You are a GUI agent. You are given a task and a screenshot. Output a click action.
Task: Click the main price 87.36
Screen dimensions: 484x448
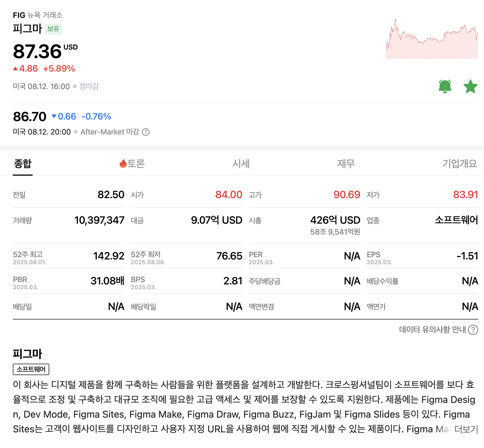[x=37, y=51]
